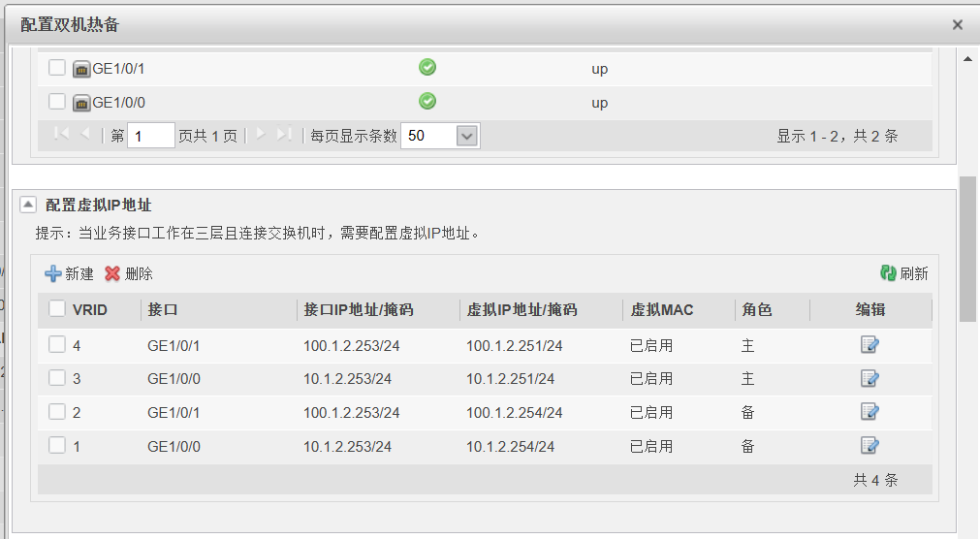
Task: Collapse the 配置虚拟IP地址 section
Action: tap(28, 205)
